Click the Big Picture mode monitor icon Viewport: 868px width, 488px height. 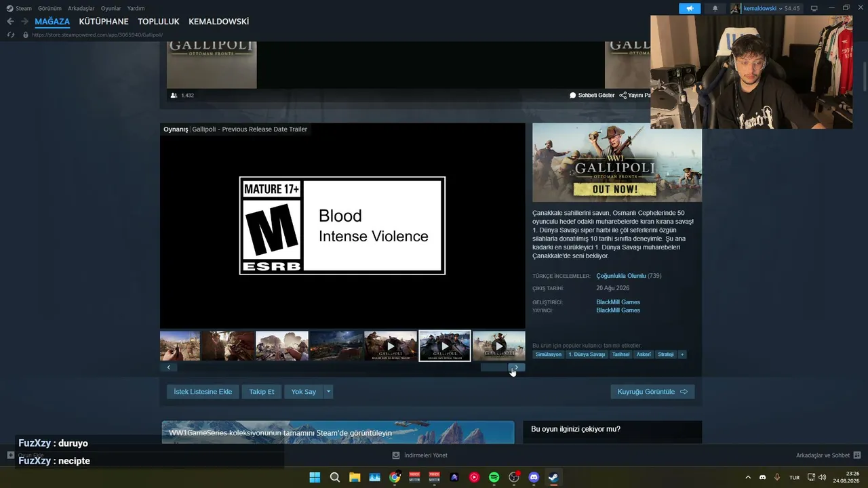pyautogui.click(x=814, y=8)
